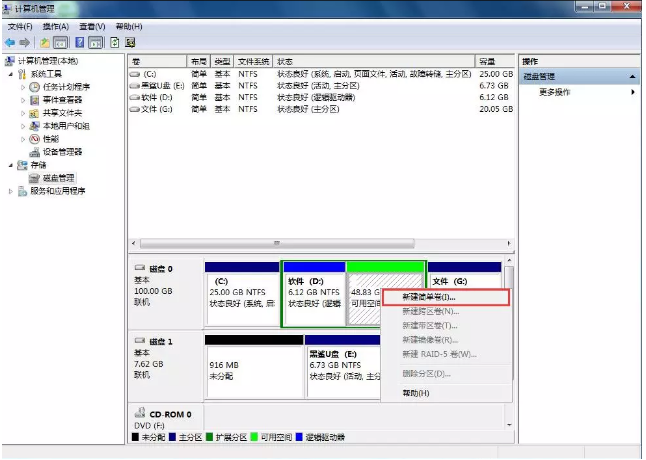Choose 新建简单卷(I)... from the context menu

click(x=428, y=297)
